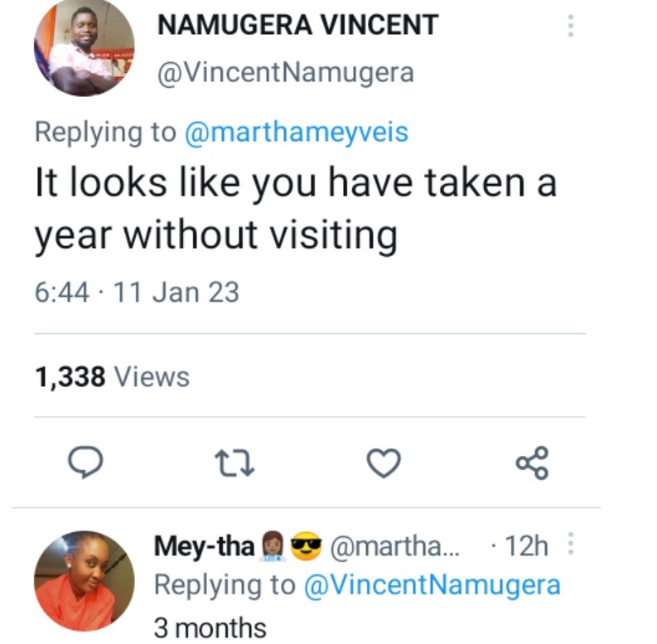Click the NAMUGERA VINCENT display name
Screen dimensions: 657x644
[297, 26]
